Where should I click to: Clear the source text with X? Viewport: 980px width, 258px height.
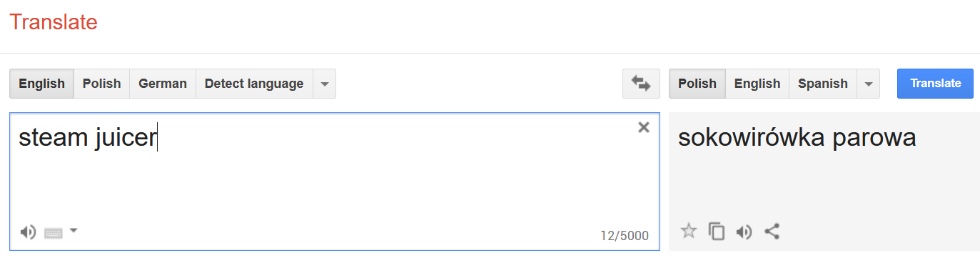click(x=643, y=127)
